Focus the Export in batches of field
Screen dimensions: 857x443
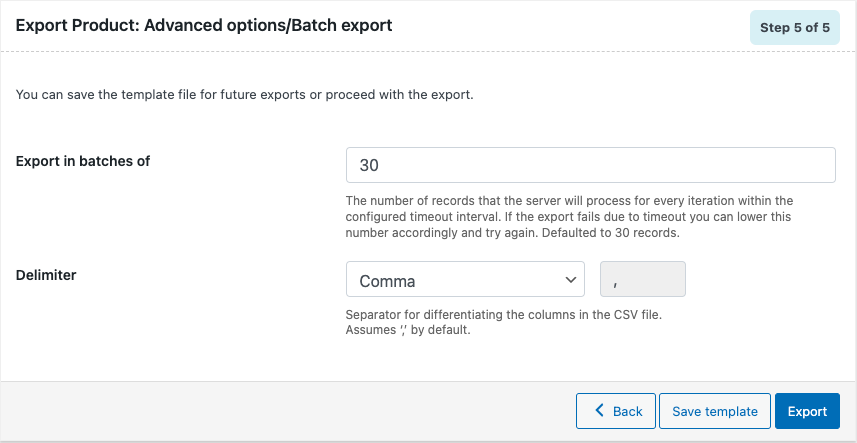[590, 165]
